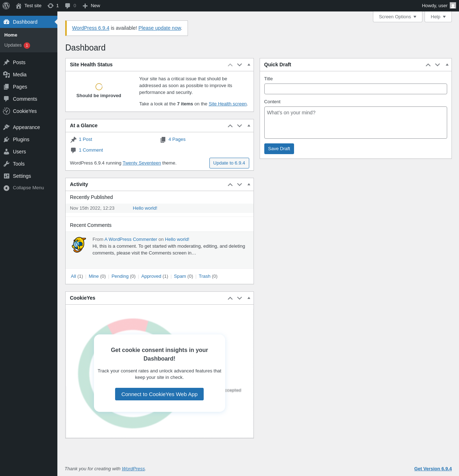Move Site Health Status panel up
Screen dimensions: 459x476
coord(230,65)
